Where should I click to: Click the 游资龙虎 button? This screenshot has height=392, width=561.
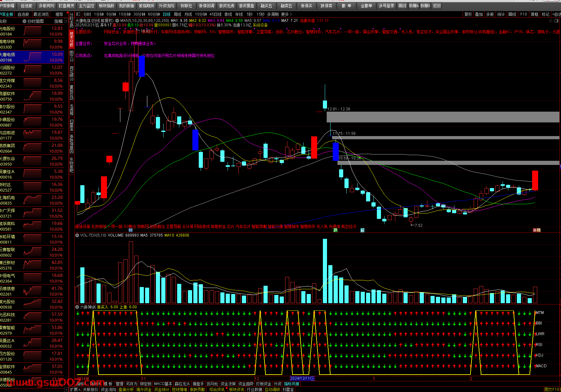226,6
